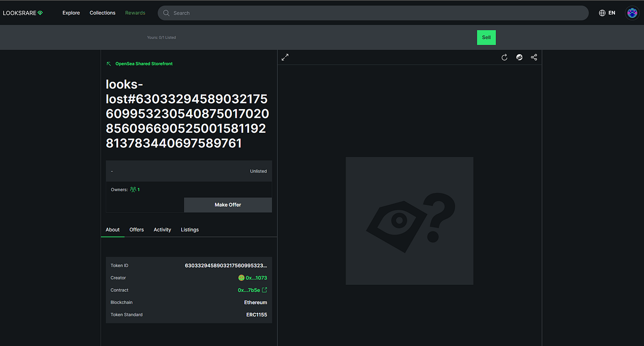This screenshot has width=644, height=346.
Task: Open creator address 0x...1073
Action: tap(257, 278)
